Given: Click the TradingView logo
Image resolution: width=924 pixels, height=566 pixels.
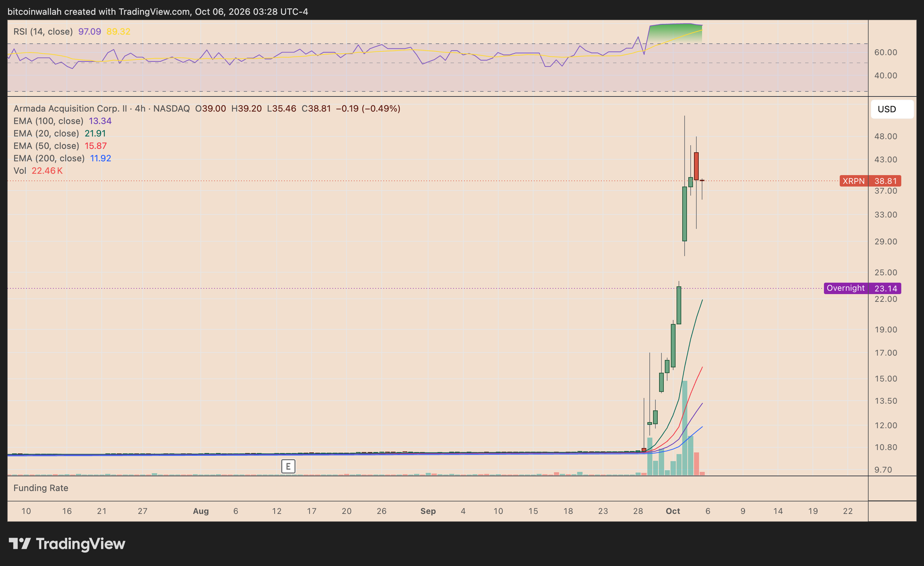Looking at the screenshot, I should tap(67, 543).
